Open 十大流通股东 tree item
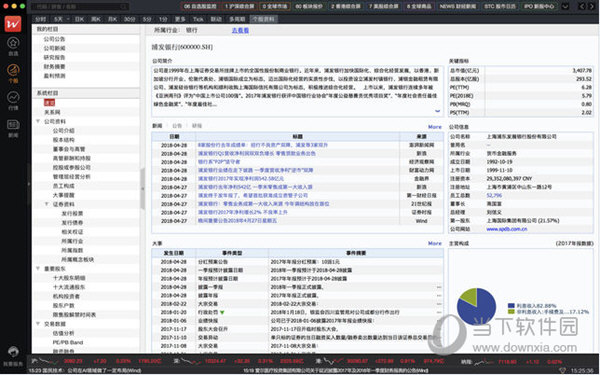The height and width of the screenshot is (375, 600). (69, 287)
